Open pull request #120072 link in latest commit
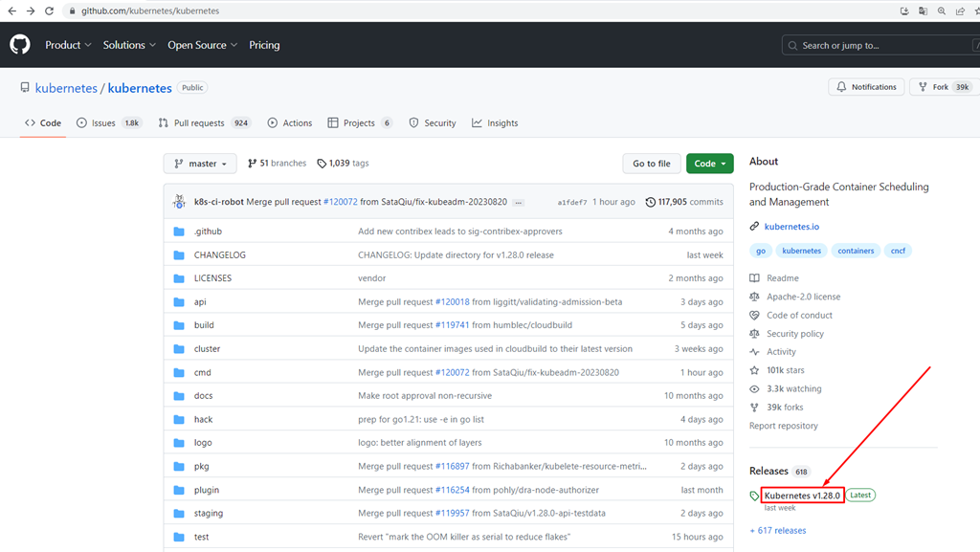Viewport: 980px width, 552px height. coord(341,202)
